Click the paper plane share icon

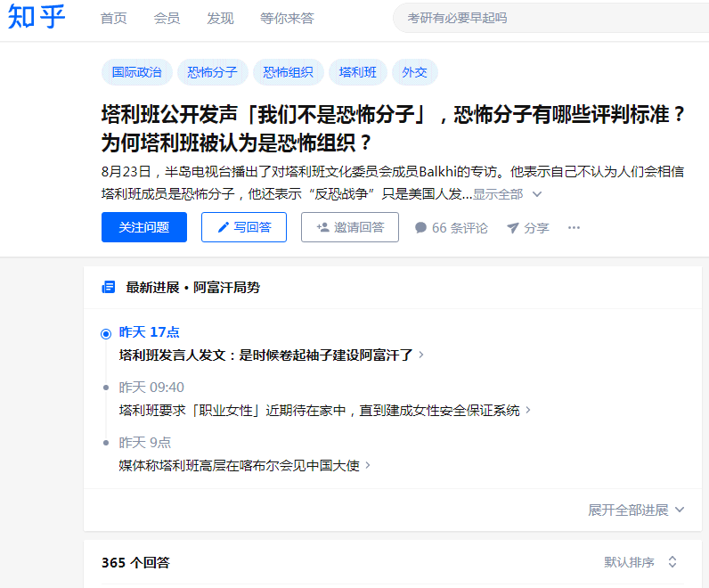513,228
